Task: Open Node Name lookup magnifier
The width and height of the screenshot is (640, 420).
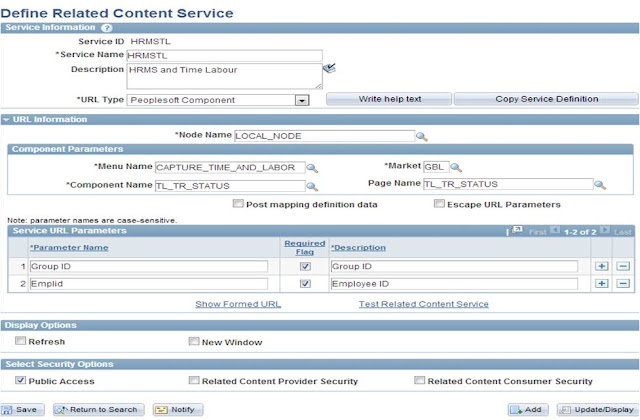Action: (x=421, y=136)
